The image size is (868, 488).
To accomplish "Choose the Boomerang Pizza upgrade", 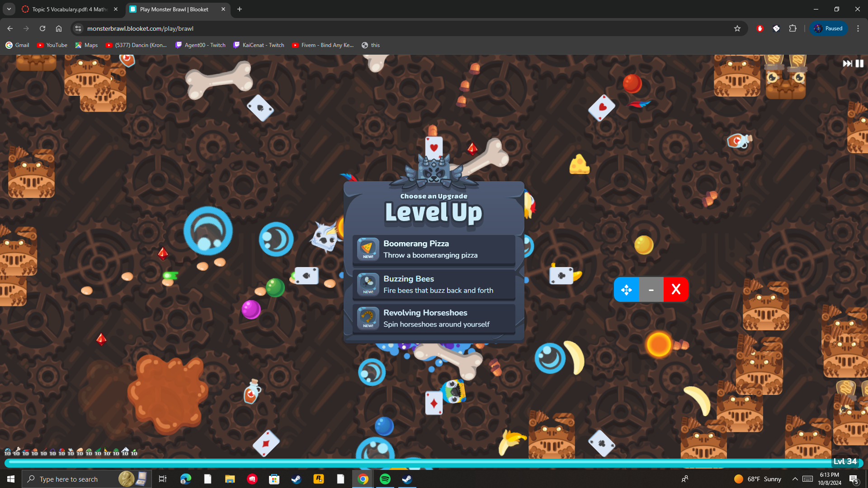I will pyautogui.click(x=434, y=249).
